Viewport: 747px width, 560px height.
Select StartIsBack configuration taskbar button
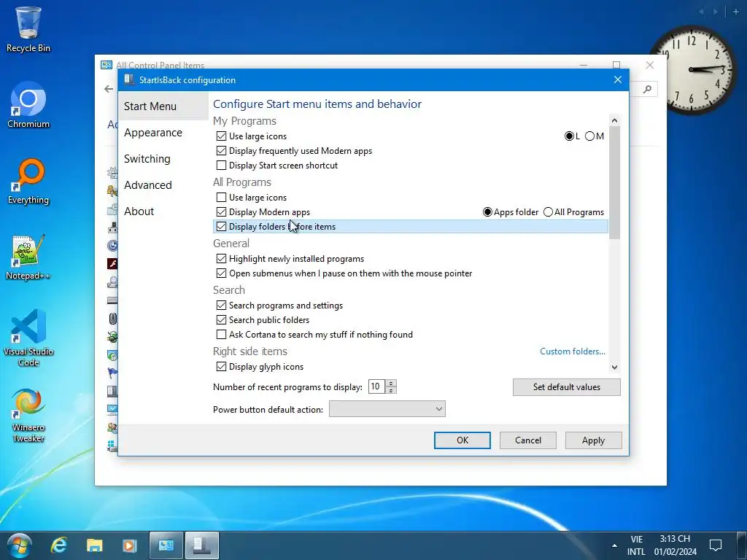pos(201,545)
